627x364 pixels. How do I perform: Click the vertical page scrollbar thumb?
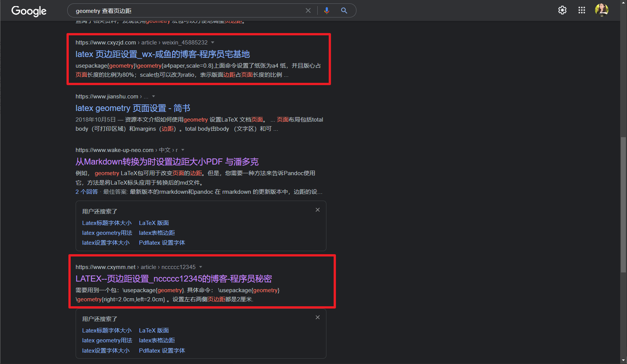point(623,205)
